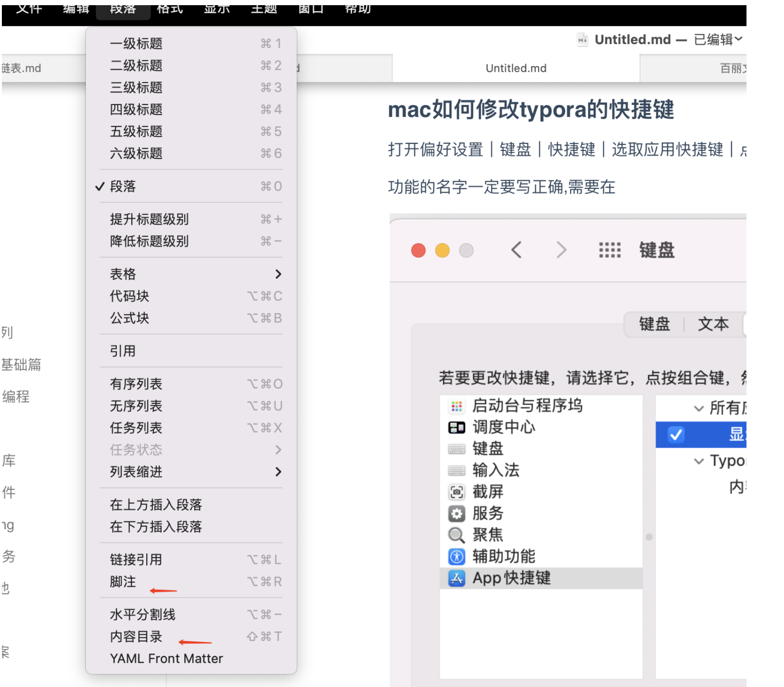784x687 pixels.
Task: Choose 一级标题 heading option
Action: point(191,44)
